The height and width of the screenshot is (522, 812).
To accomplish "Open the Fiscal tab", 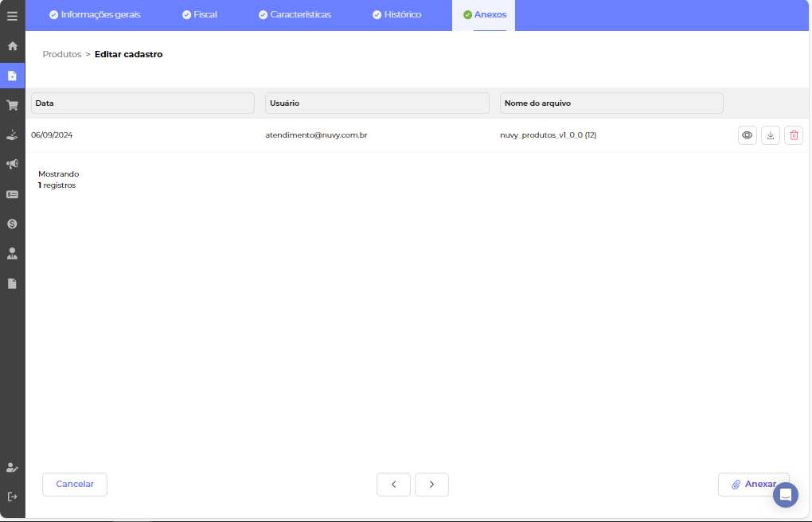I will tap(199, 15).
